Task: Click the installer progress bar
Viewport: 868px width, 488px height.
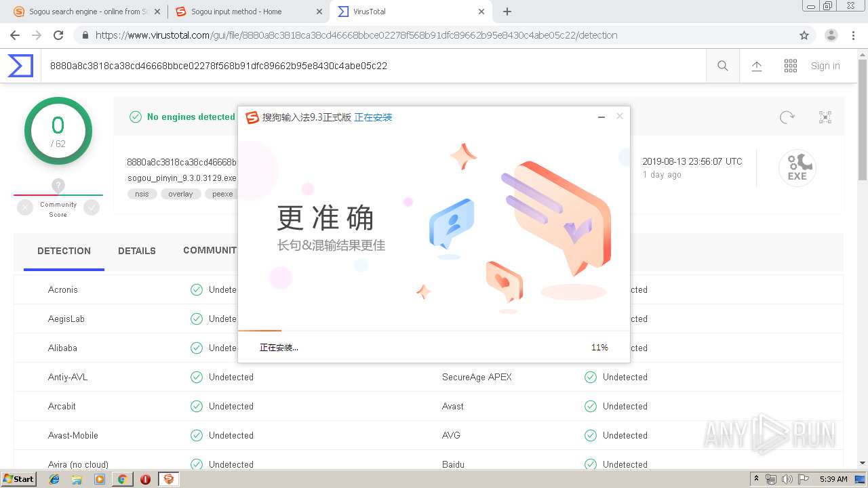Action: (434, 331)
